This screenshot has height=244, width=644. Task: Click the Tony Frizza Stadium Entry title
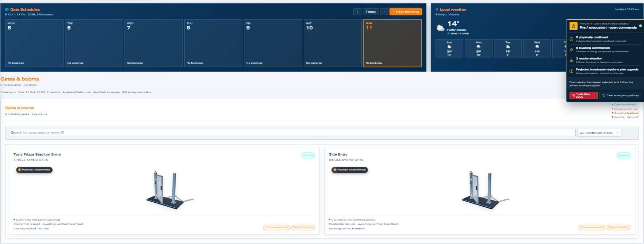tap(37, 154)
